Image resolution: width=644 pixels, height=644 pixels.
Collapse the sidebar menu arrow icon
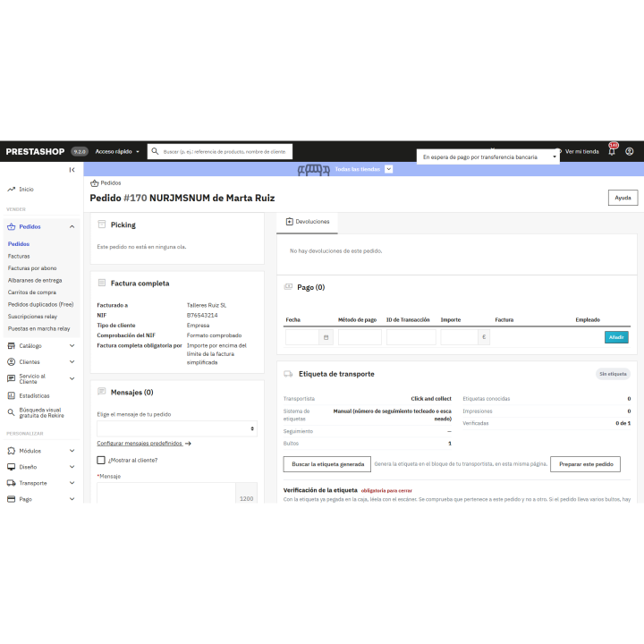[72, 170]
